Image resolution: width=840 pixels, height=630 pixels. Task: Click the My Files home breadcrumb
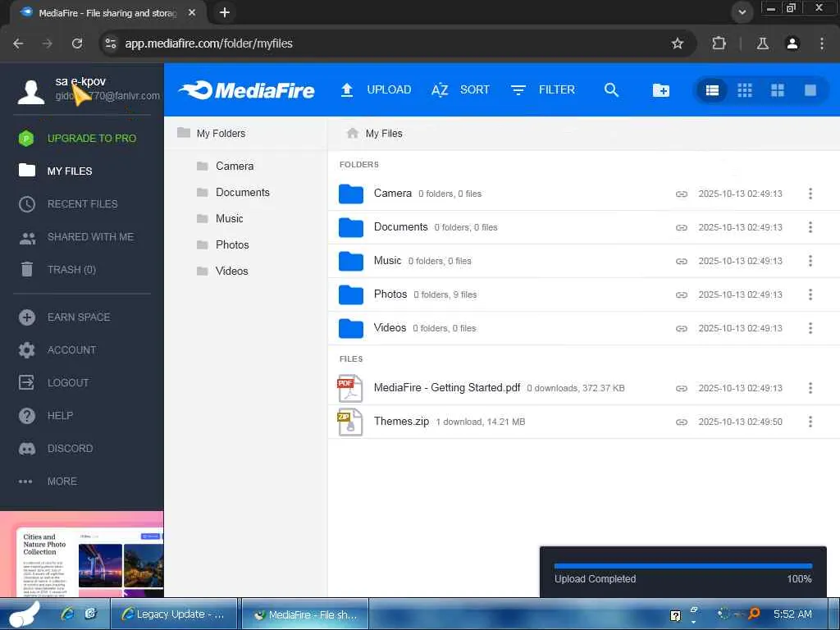pos(374,134)
